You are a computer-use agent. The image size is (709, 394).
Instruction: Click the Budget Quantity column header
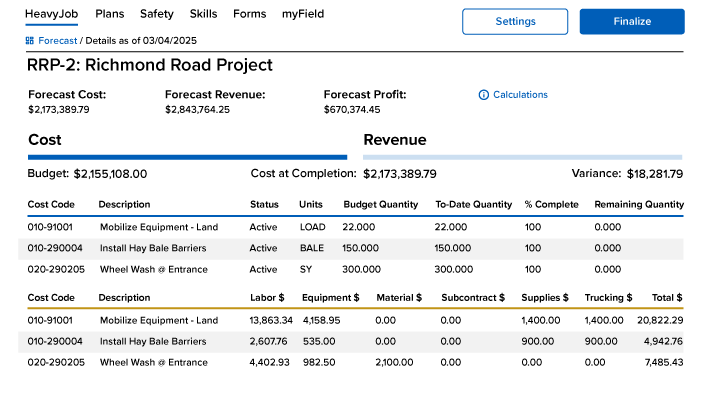point(381,204)
